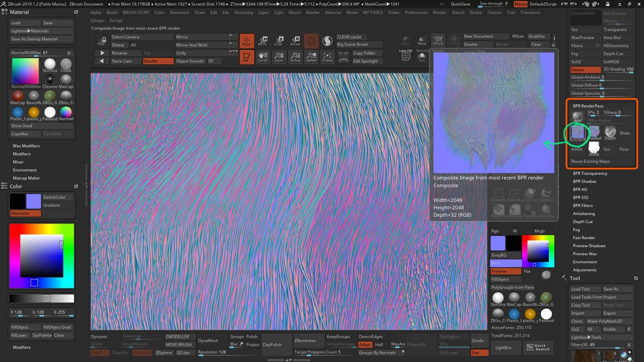644x362 pixels.
Task: Open the Brush menu
Action: (x=112, y=12)
